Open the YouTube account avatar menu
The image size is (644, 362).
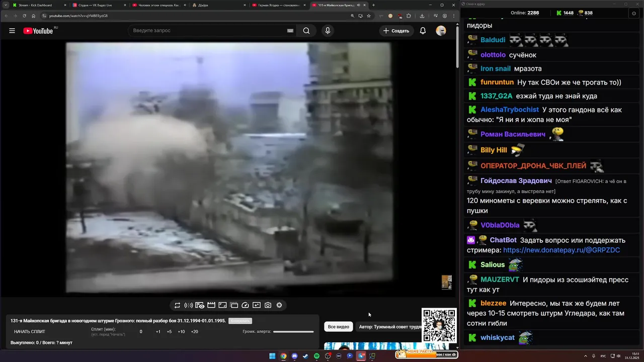coord(441,31)
